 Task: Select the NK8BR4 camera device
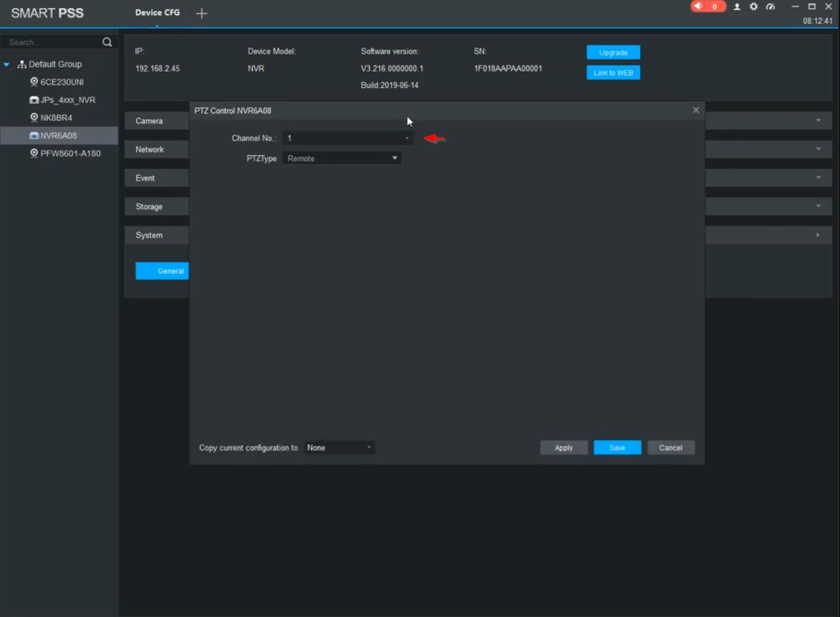(56, 117)
